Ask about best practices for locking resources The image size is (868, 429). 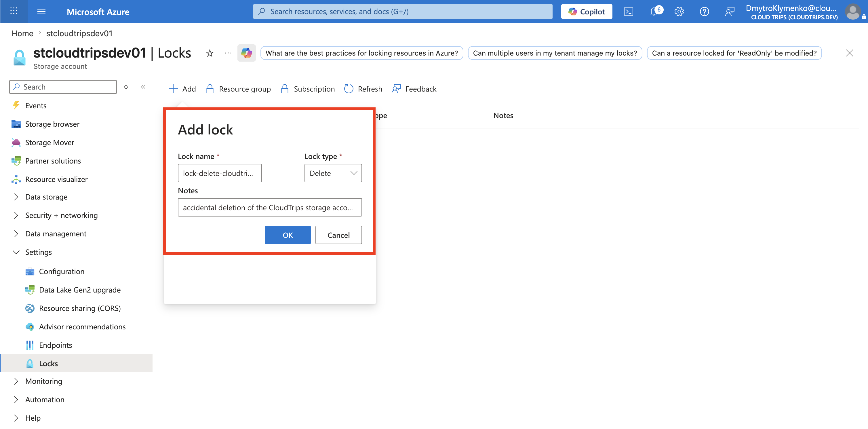[x=361, y=53]
